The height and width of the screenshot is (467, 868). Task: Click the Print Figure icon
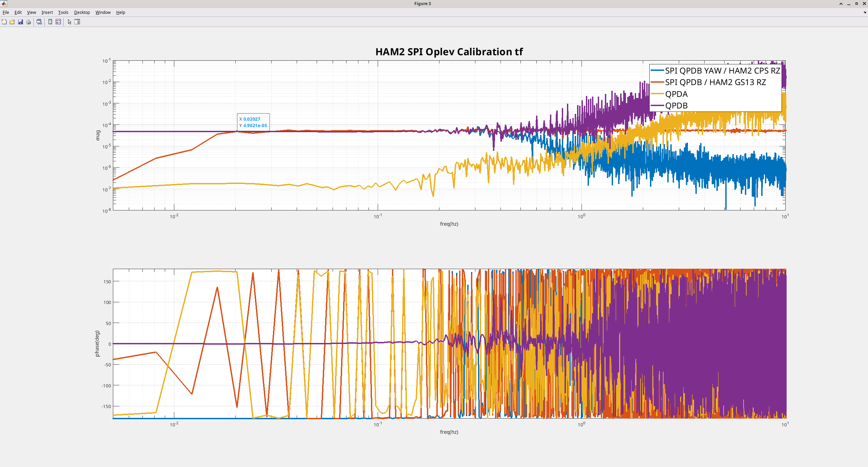click(x=28, y=22)
